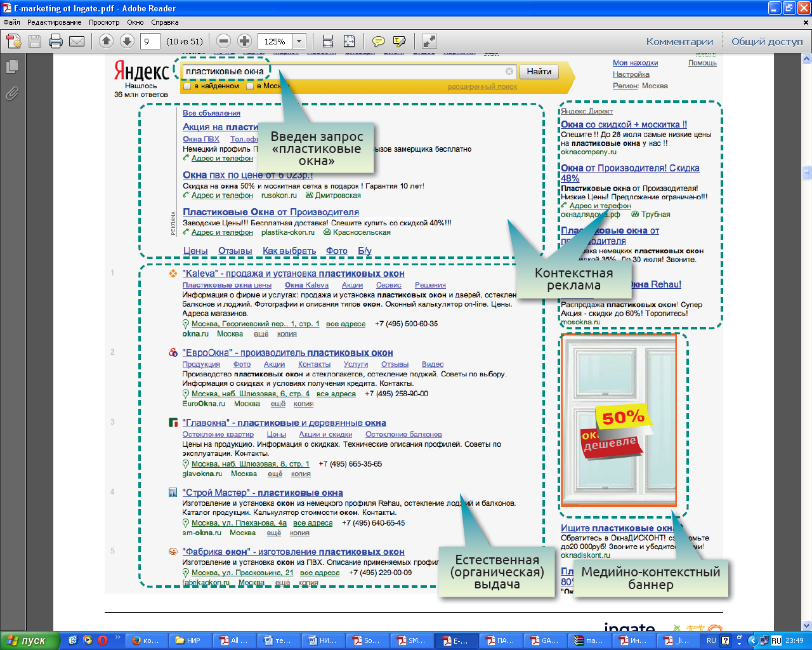The width and height of the screenshot is (812, 650).
Task: Fit one full page icon
Action: coord(349,41)
